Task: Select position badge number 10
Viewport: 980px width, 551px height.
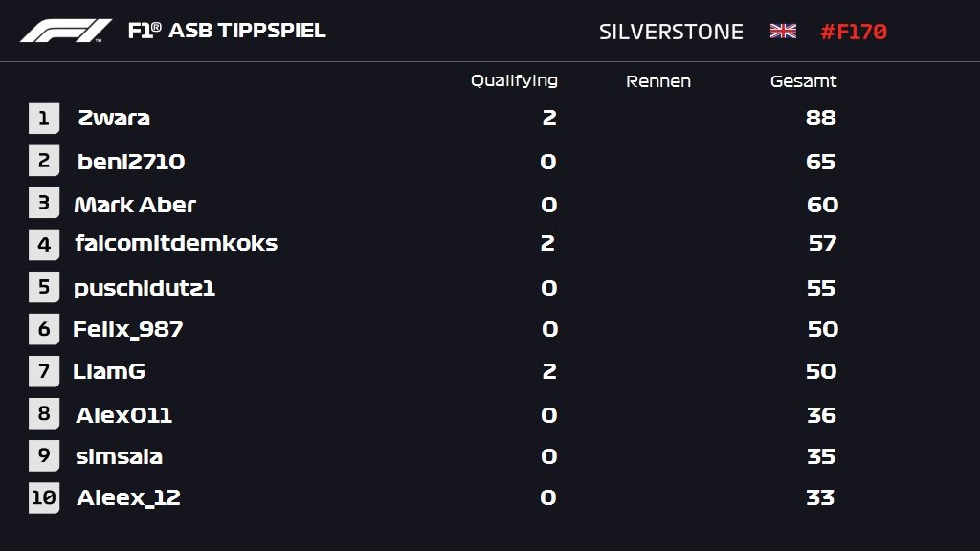Action: coord(44,497)
